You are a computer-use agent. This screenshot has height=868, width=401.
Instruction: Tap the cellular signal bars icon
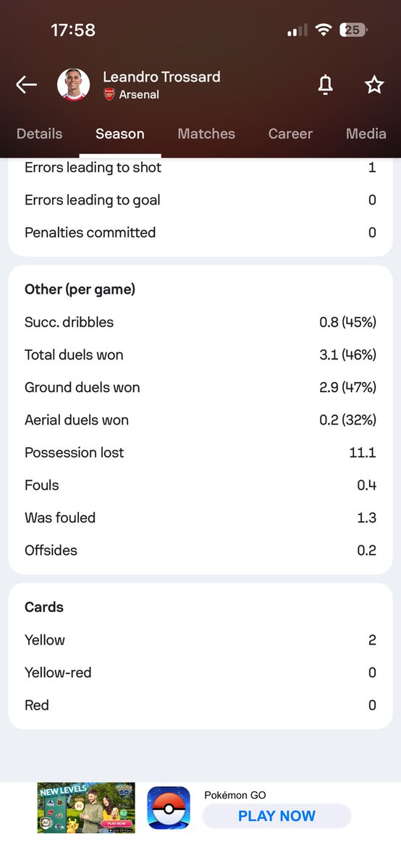[297, 30]
